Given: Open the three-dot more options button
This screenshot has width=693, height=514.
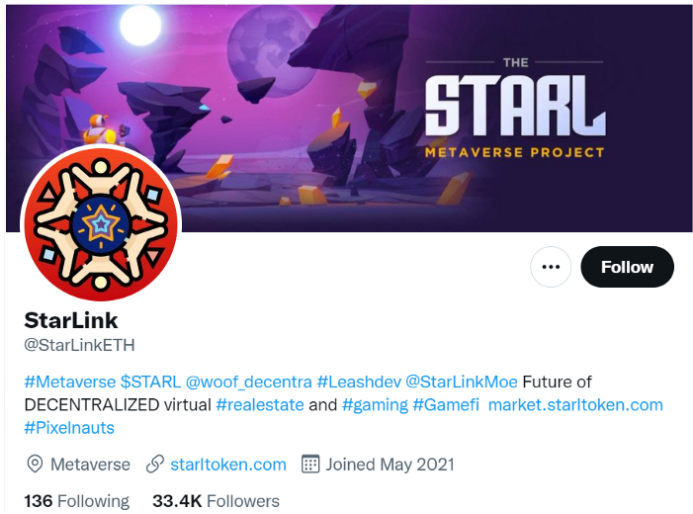Looking at the screenshot, I should (550, 267).
